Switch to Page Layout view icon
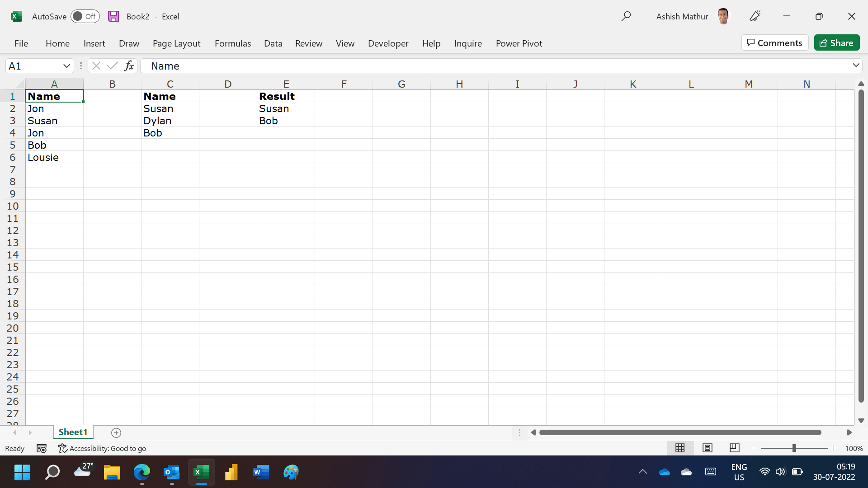Screen dimensions: 868x488 [708, 448]
